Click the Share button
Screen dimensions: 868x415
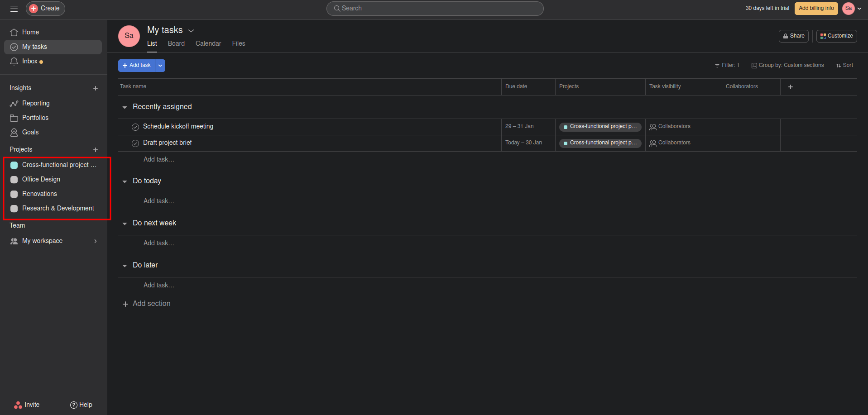pos(793,36)
